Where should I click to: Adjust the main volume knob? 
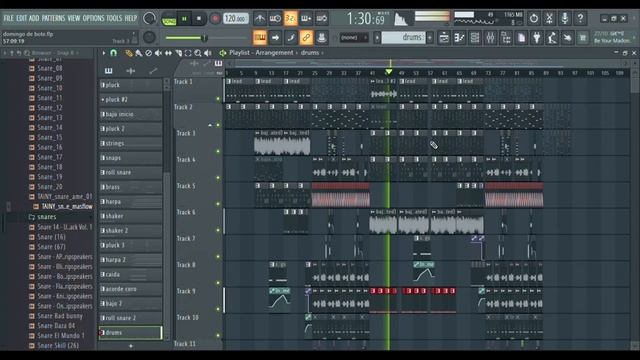[149, 18]
